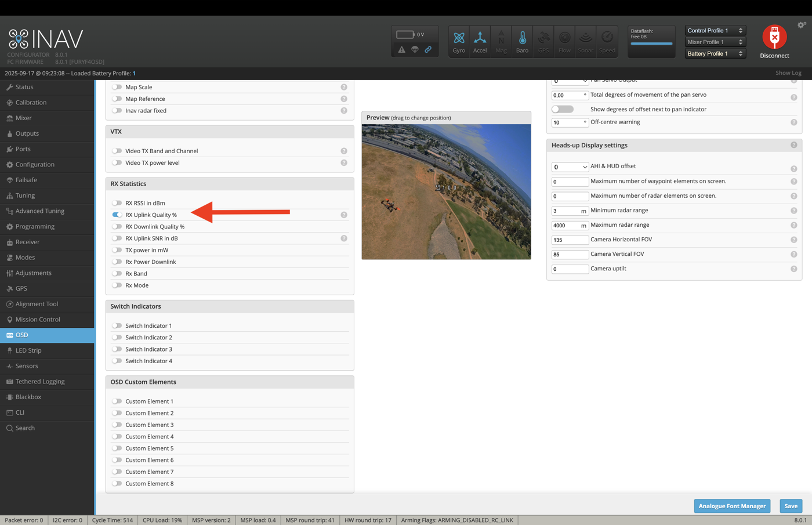This screenshot has width=812, height=525.
Task: Click pan servo total degrees field
Action: pos(570,95)
